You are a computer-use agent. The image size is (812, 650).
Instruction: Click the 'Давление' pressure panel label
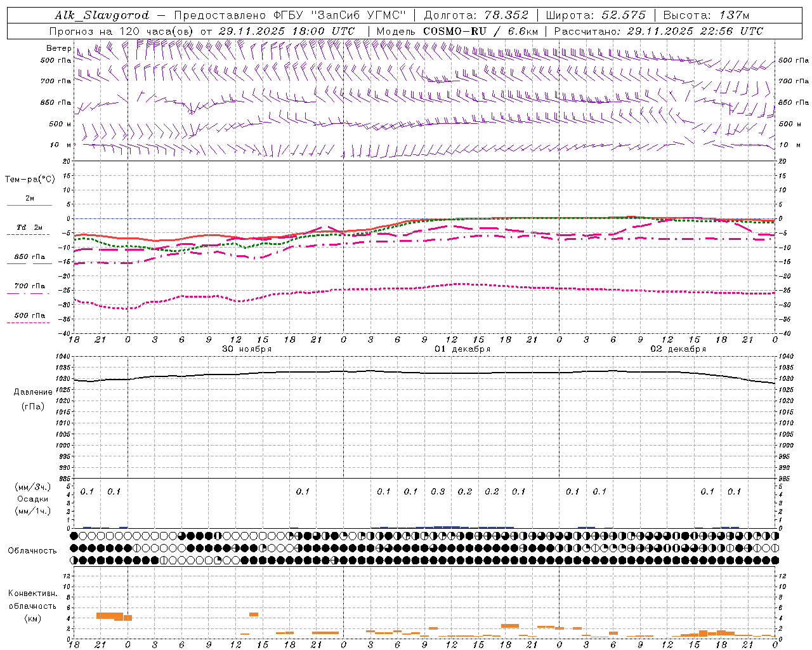[x=33, y=392]
